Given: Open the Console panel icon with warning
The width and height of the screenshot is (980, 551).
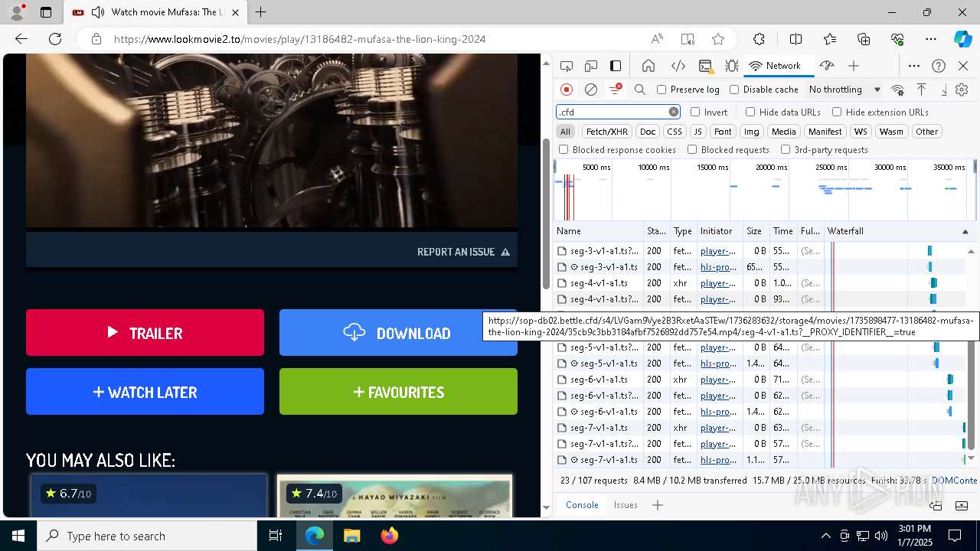Looking at the screenshot, I should pyautogui.click(x=705, y=66).
